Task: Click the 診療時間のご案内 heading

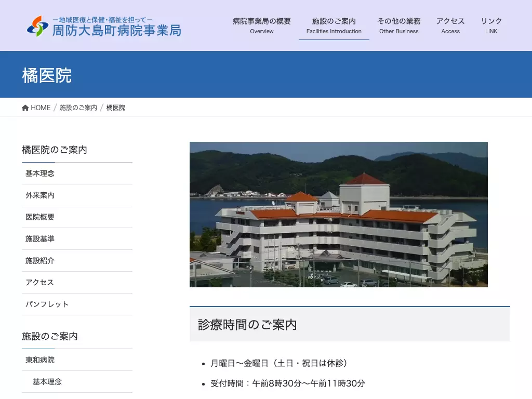Action: coord(247,325)
